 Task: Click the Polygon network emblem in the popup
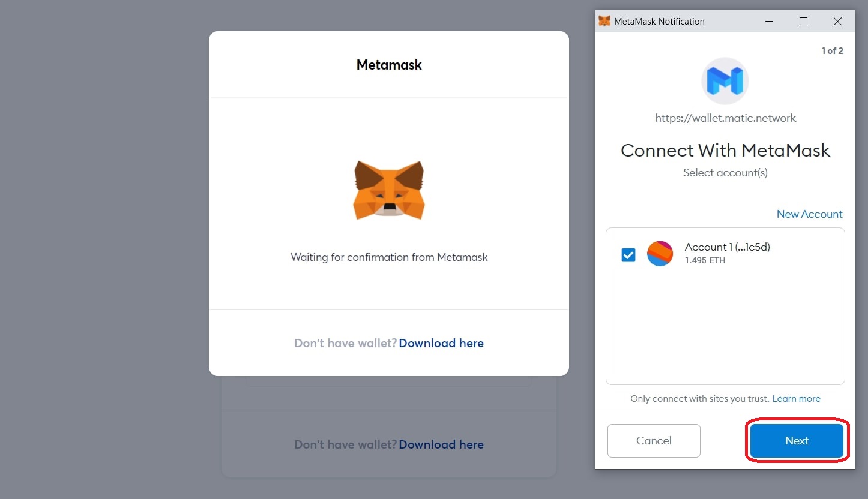tap(725, 80)
